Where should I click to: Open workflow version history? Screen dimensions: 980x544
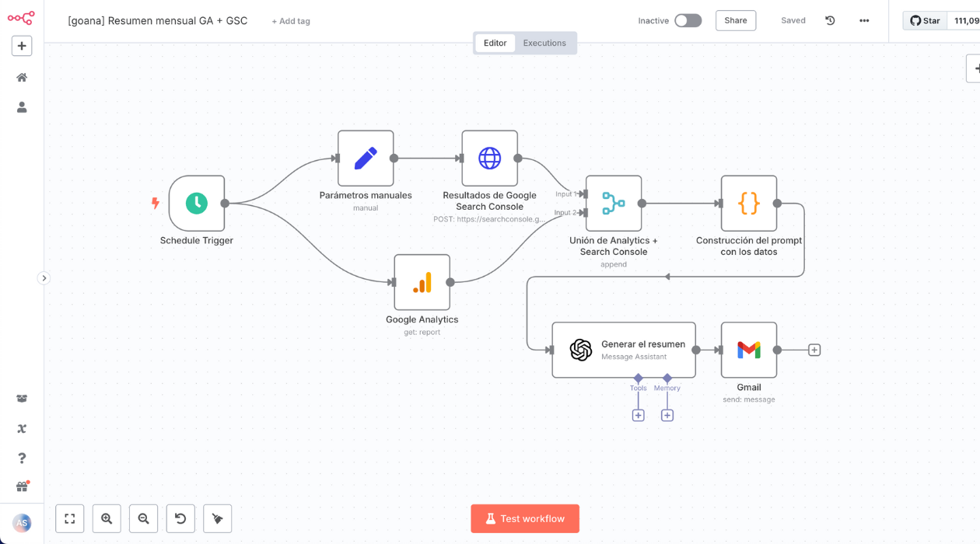830,21
